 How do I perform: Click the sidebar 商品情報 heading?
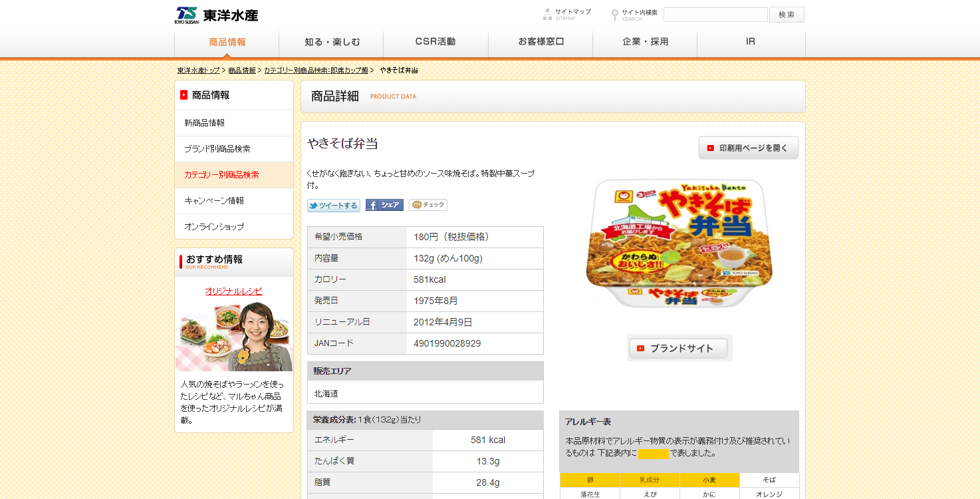tap(210, 95)
